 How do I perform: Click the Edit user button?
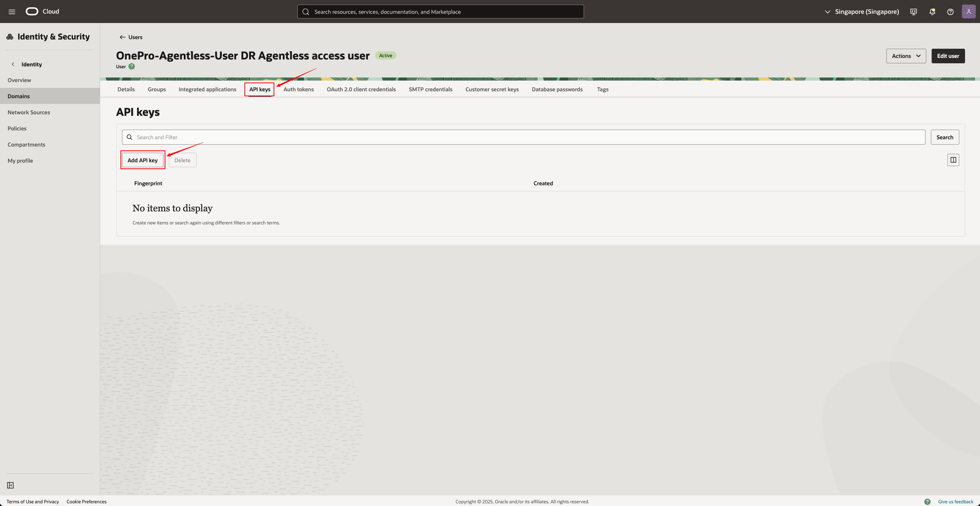948,56
